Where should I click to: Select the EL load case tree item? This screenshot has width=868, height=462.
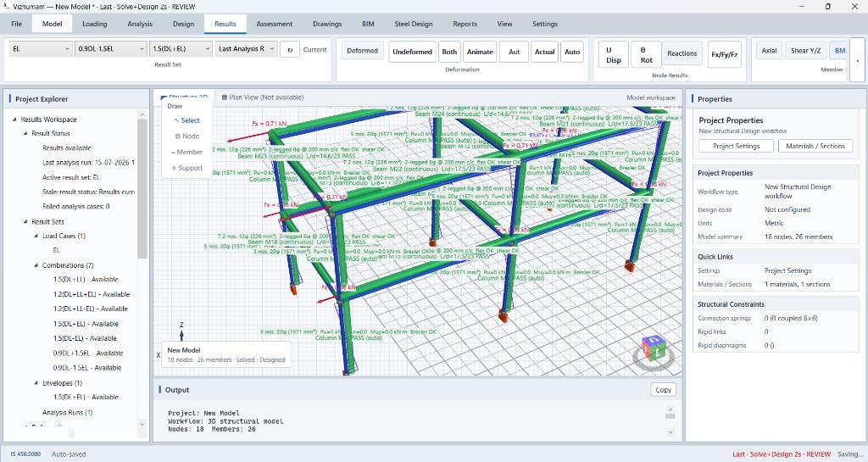click(x=56, y=250)
